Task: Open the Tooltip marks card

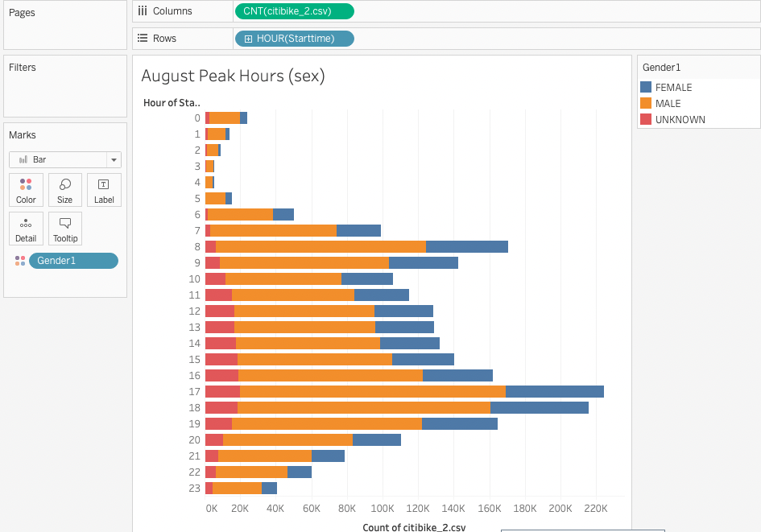Action: 64,229
